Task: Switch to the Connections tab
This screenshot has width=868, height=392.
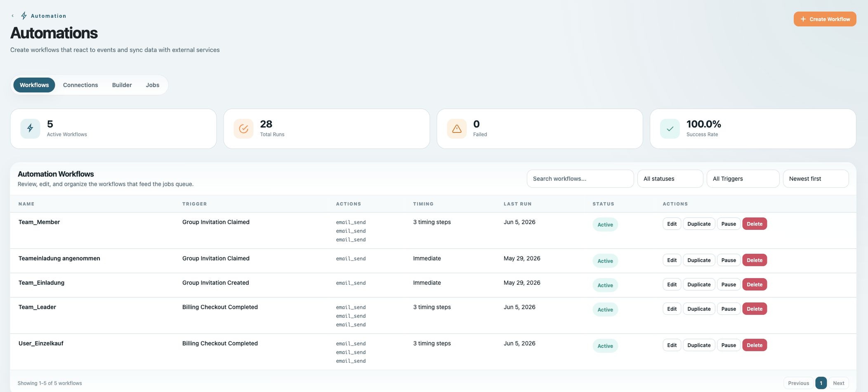Action: point(80,85)
